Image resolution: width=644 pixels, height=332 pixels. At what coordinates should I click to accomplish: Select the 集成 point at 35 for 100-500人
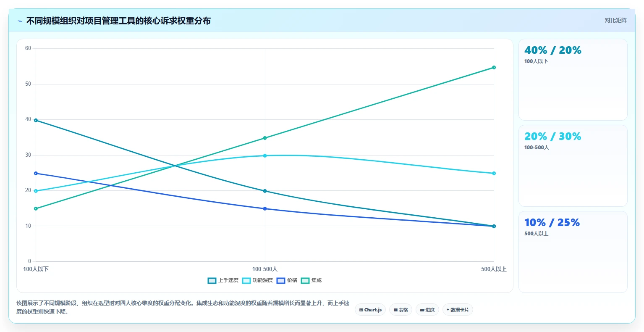[x=265, y=138]
